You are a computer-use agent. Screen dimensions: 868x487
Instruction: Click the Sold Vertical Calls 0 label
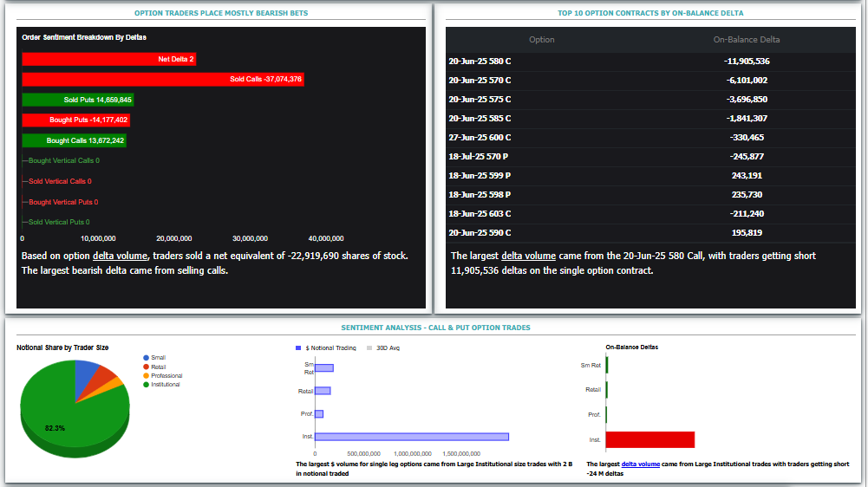click(61, 181)
